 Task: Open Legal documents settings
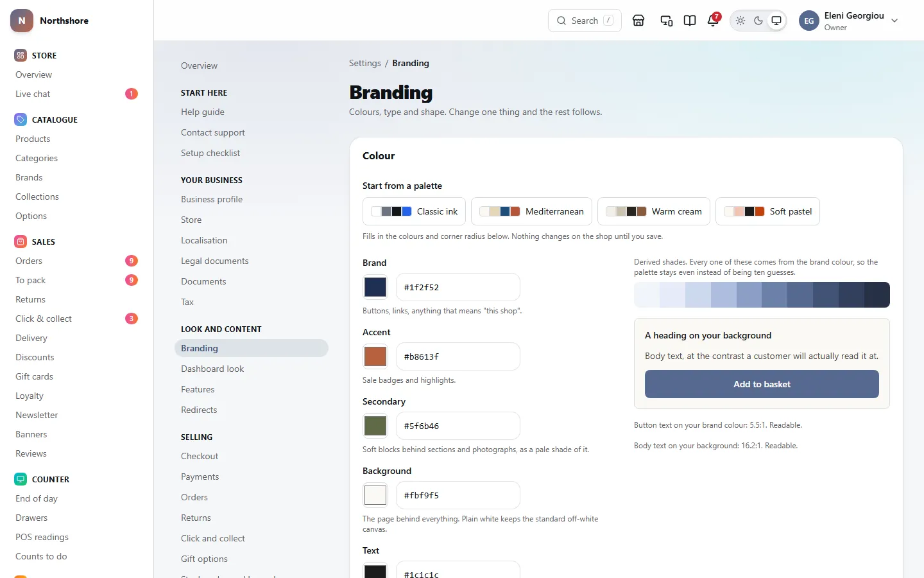tap(252, 261)
